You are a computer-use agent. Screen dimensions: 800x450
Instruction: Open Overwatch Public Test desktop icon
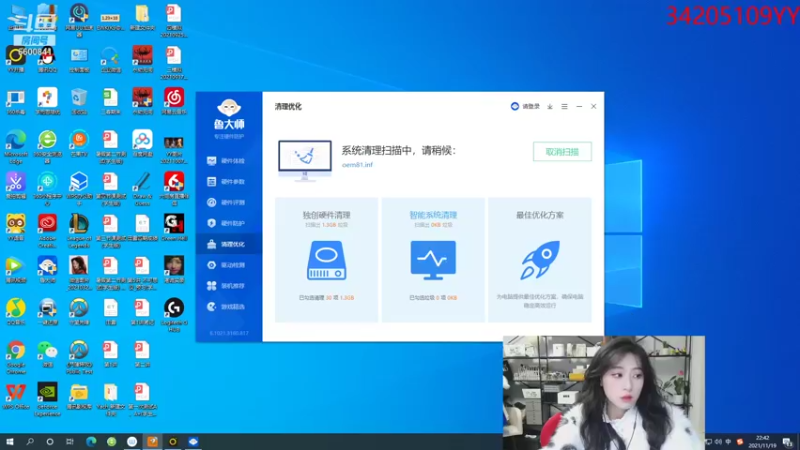79,357
